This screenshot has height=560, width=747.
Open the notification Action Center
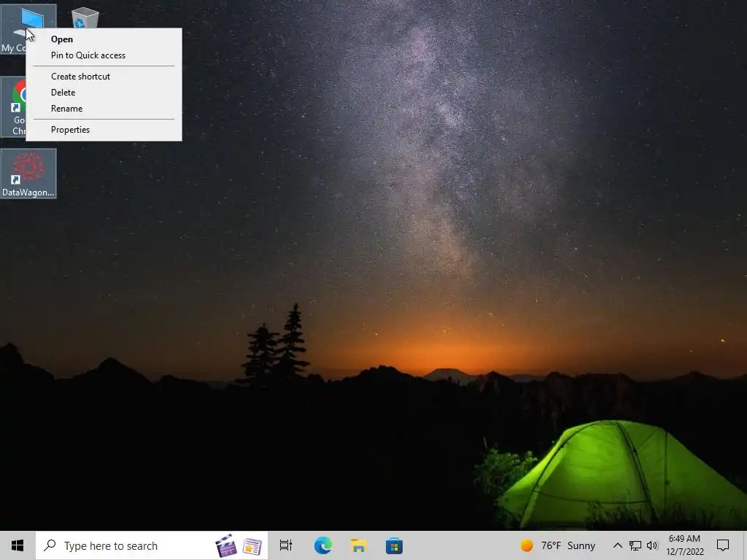point(723,545)
